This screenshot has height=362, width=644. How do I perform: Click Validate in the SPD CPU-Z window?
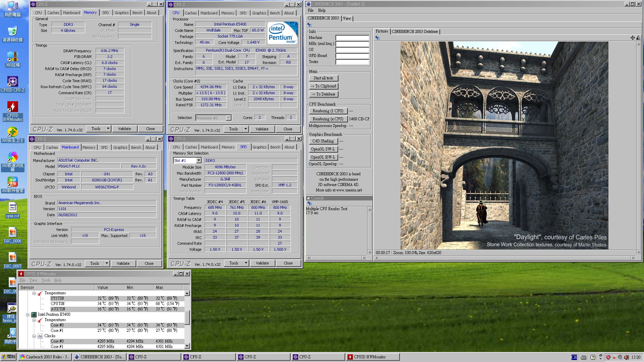coord(262,263)
